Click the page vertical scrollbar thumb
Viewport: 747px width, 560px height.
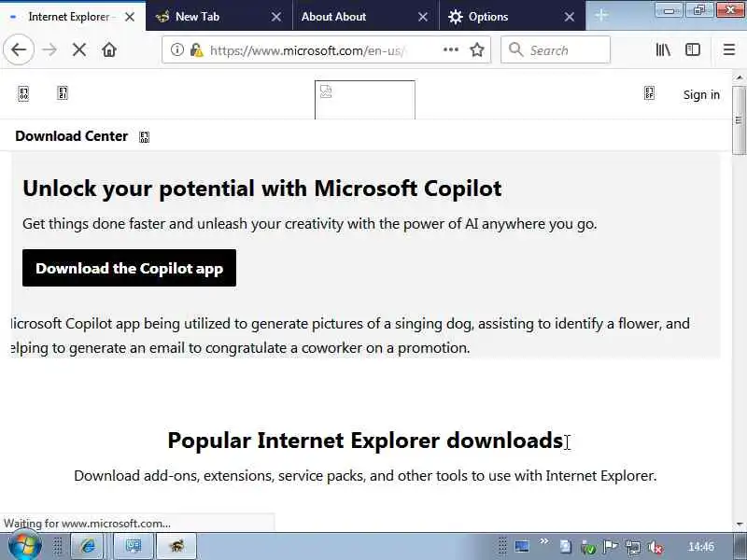pyautogui.click(x=739, y=120)
